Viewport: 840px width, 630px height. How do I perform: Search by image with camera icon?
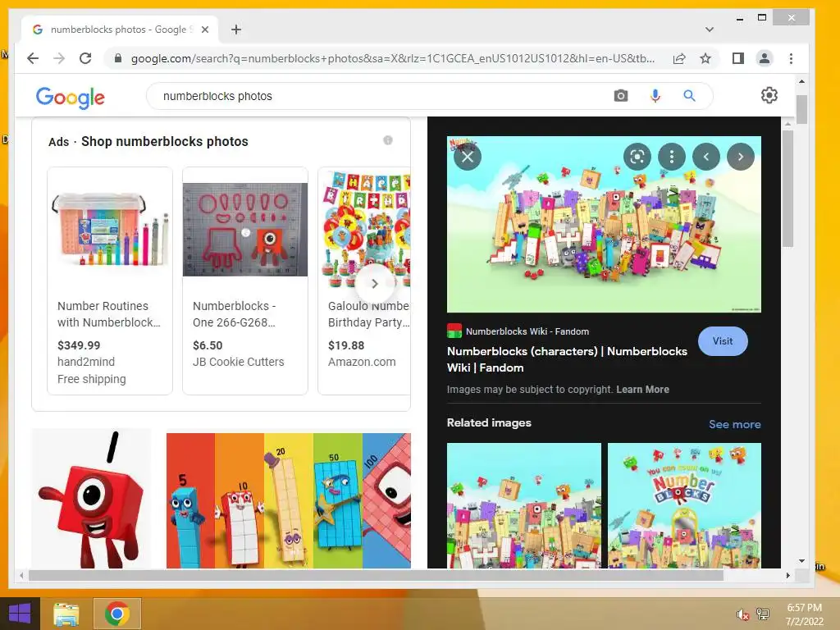pyautogui.click(x=621, y=96)
